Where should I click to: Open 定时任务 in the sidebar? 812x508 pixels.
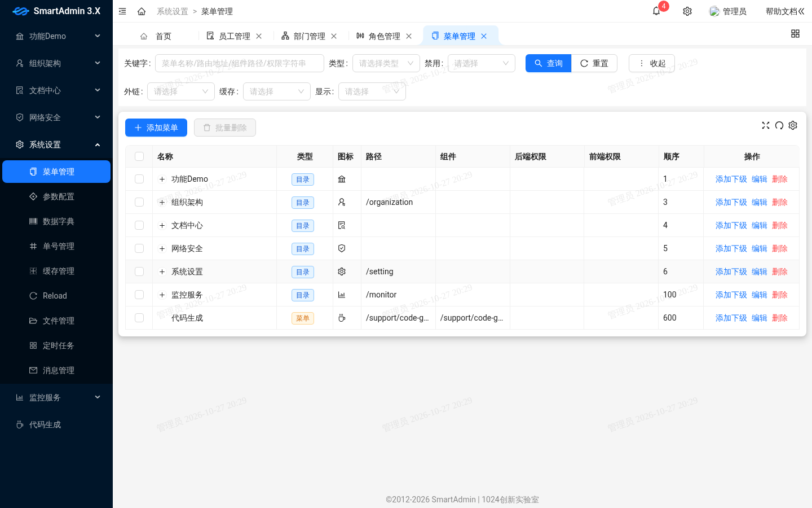pyautogui.click(x=56, y=345)
